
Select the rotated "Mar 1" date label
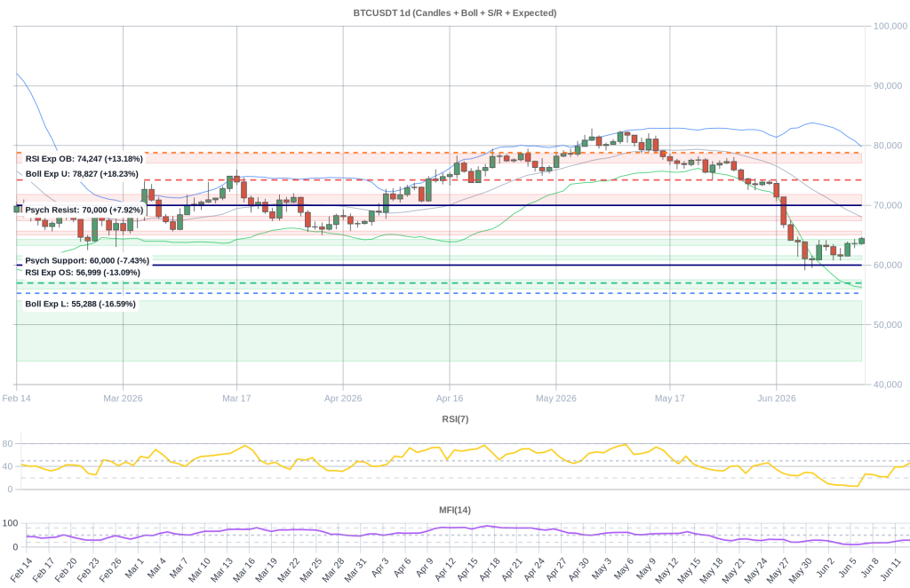[134, 568]
